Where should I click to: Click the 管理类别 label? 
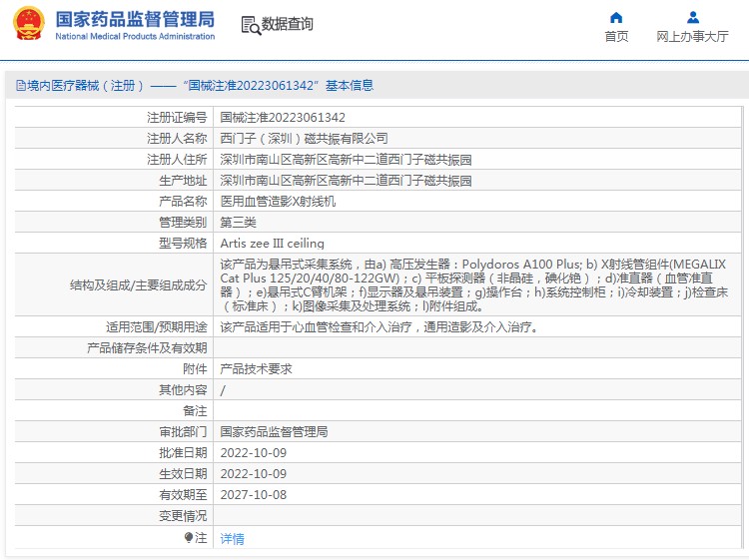[x=183, y=223]
